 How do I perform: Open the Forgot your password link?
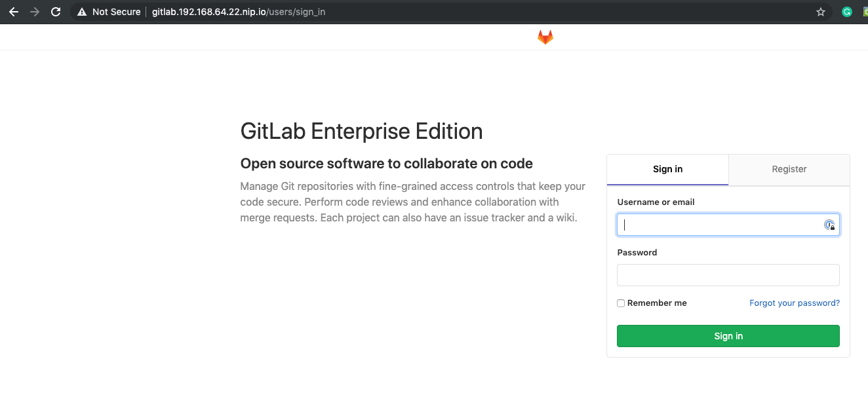pyautogui.click(x=795, y=303)
